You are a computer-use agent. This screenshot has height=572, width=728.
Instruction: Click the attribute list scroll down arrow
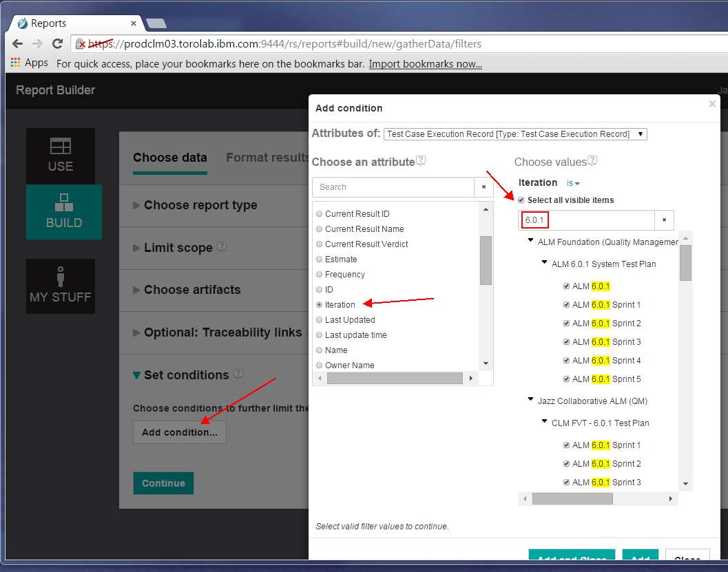click(486, 363)
